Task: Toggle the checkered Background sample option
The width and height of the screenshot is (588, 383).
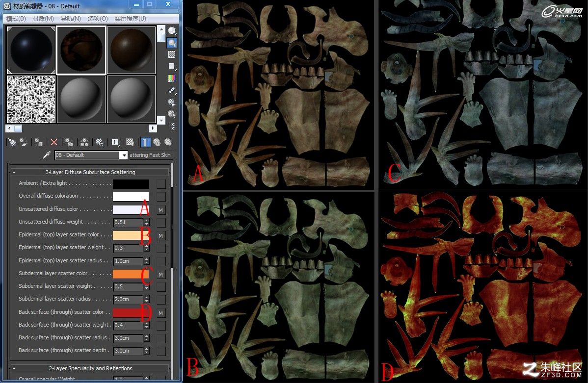Action: [x=172, y=55]
